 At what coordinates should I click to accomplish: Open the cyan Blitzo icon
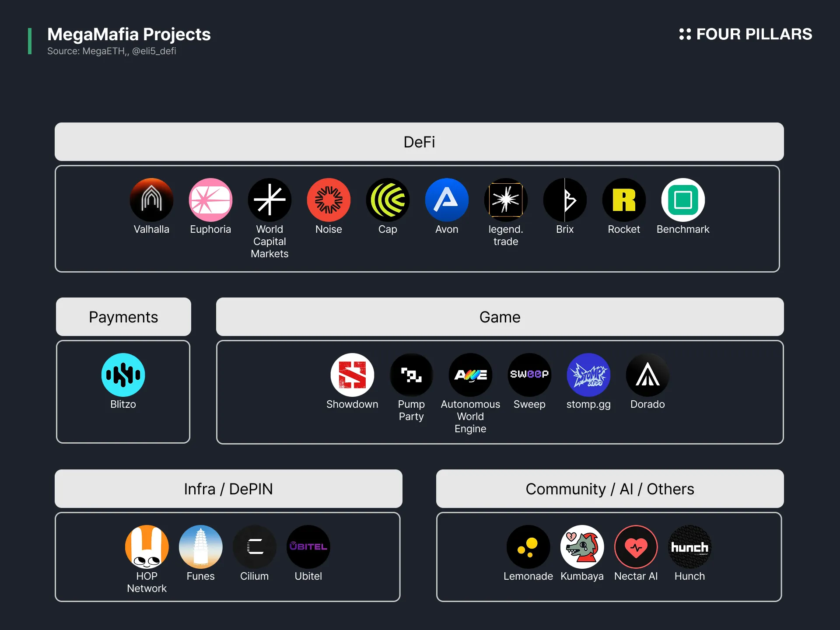point(123,375)
